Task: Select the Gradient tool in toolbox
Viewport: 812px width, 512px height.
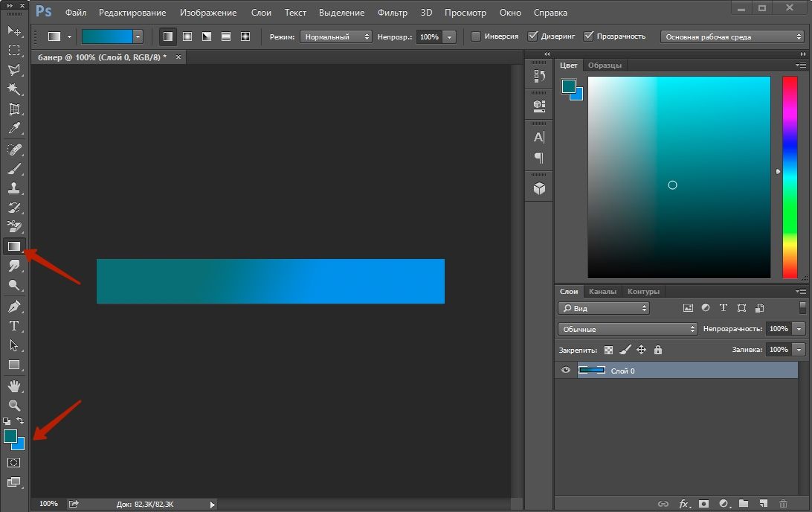Action: pyautogui.click(x=14, y=246)
